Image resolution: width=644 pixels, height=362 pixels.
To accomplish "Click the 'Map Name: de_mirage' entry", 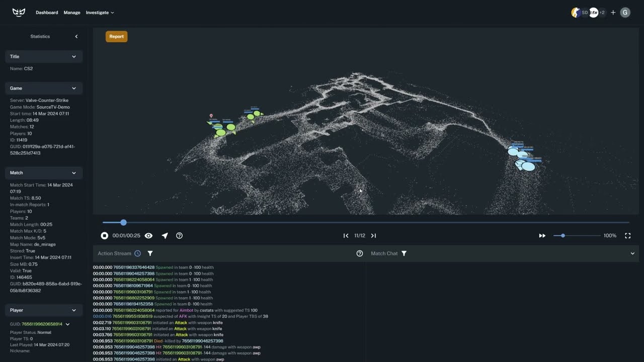I will point(33,244).
